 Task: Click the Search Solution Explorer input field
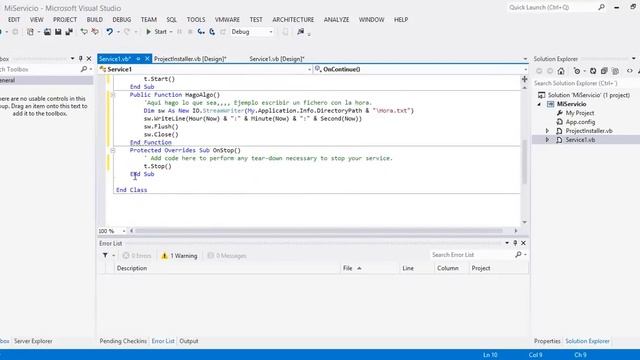[x=586, y=83]
